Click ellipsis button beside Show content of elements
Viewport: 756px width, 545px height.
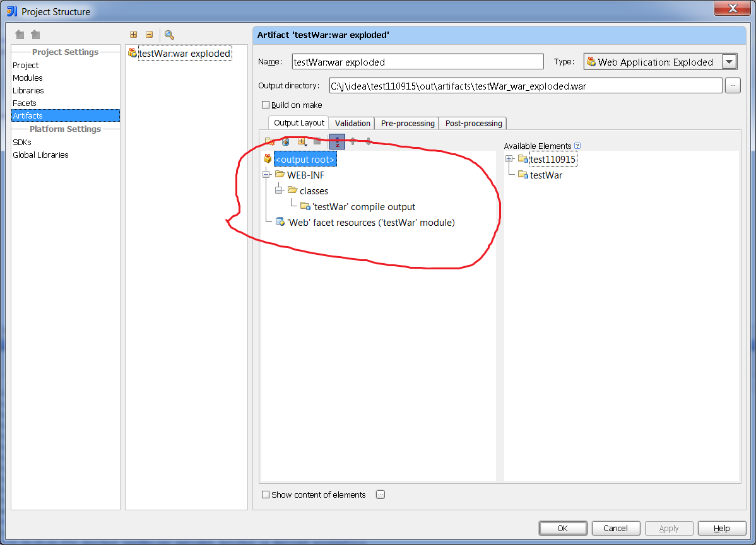click(x=381, y=495)
